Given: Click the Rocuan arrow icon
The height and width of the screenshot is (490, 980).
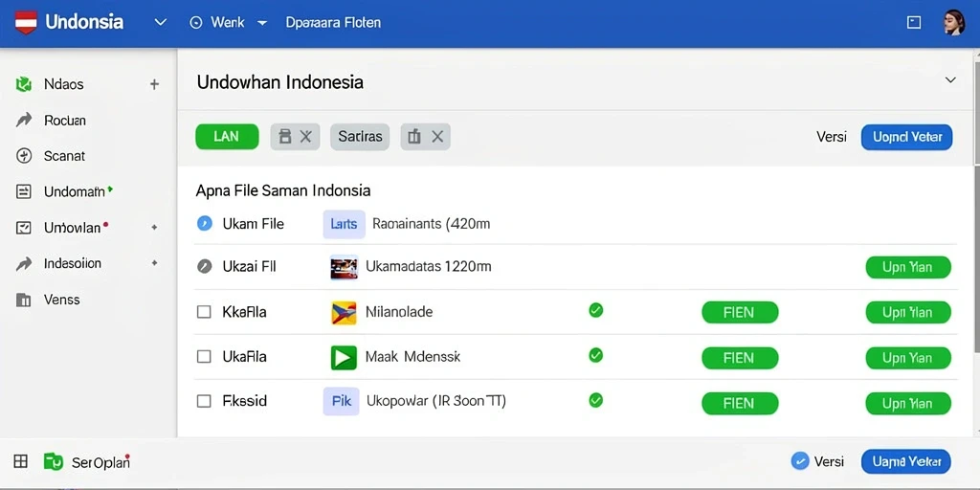Looking at the screenshot, I should [x=24, y=120].
